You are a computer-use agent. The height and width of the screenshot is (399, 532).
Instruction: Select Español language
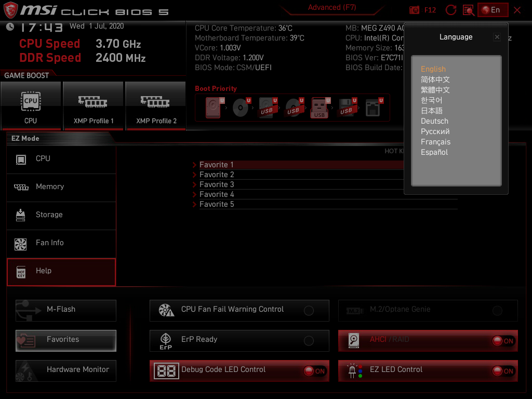point(434,152)
